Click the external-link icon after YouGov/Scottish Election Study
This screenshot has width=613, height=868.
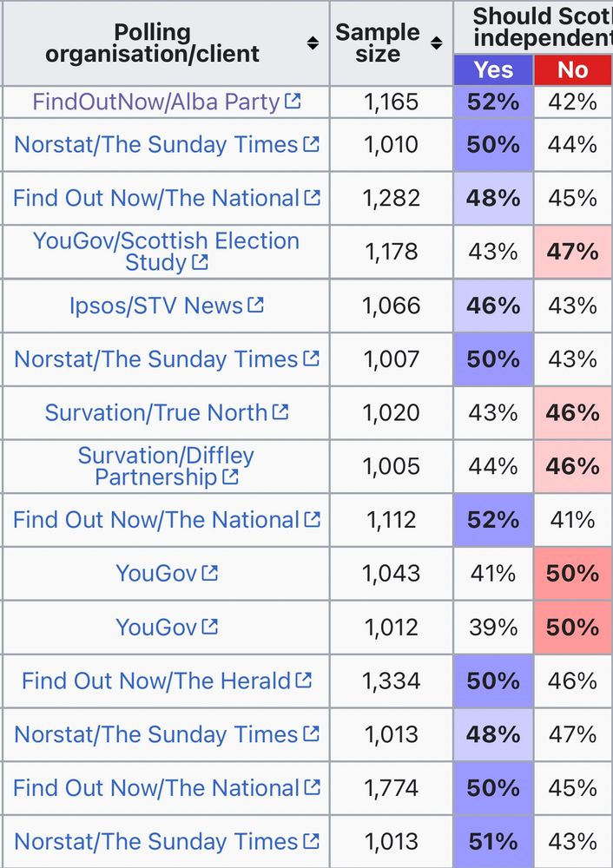pyautogui.click(x=200, y=262)
